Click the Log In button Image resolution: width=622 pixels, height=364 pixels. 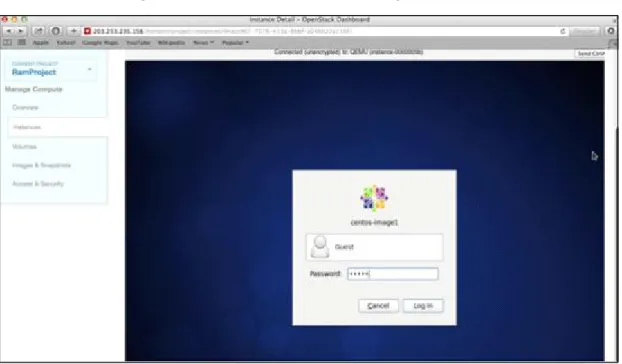[423, 306]
